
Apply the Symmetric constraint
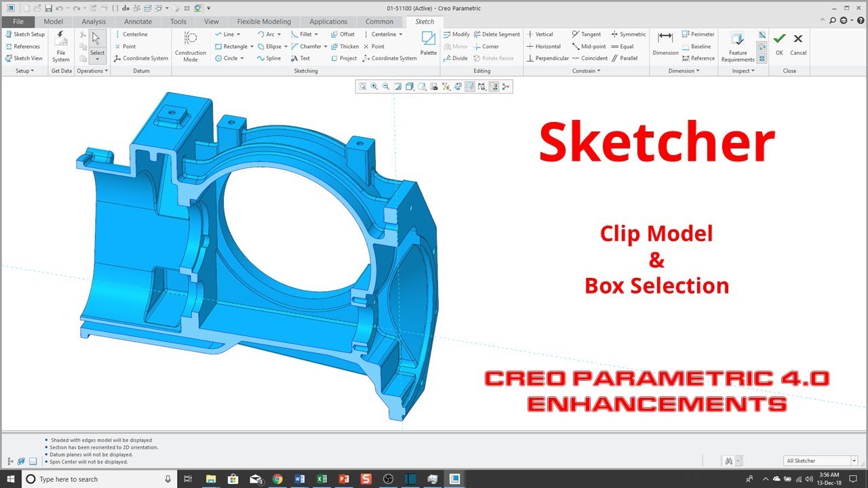coord(628,34)
